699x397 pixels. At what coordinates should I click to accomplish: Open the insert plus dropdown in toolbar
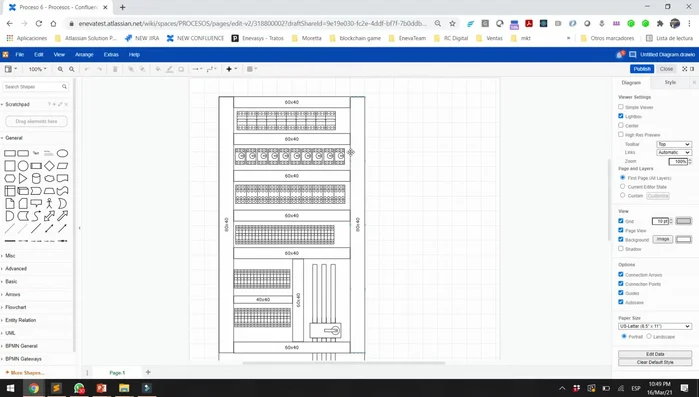231,69
